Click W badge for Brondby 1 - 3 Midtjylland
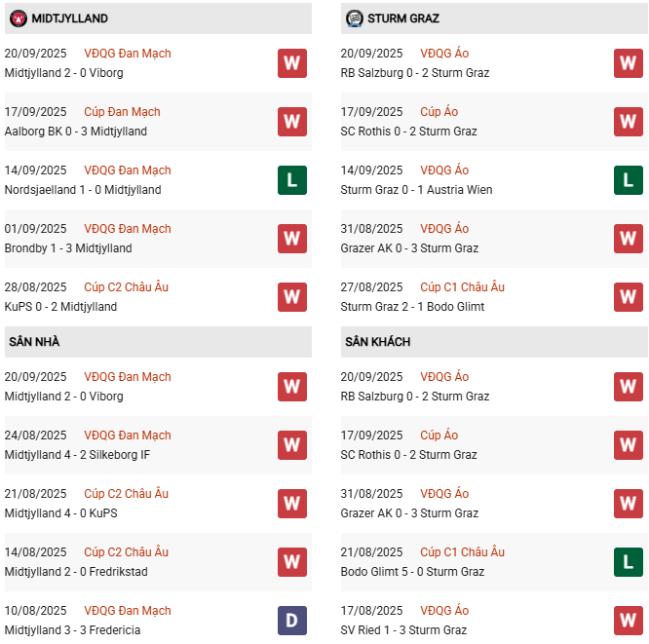The height and width of the screenshot is (644, 649). click(x=291, y=239)
